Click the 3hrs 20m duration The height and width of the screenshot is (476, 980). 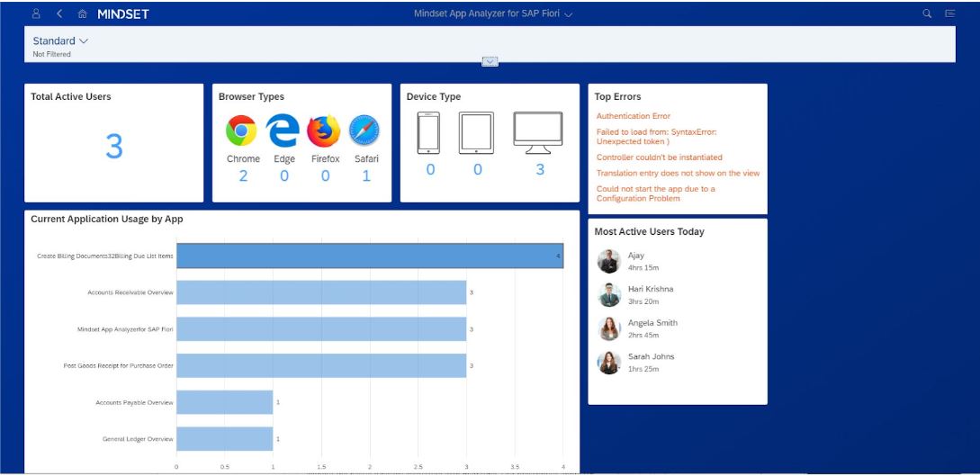643,301
